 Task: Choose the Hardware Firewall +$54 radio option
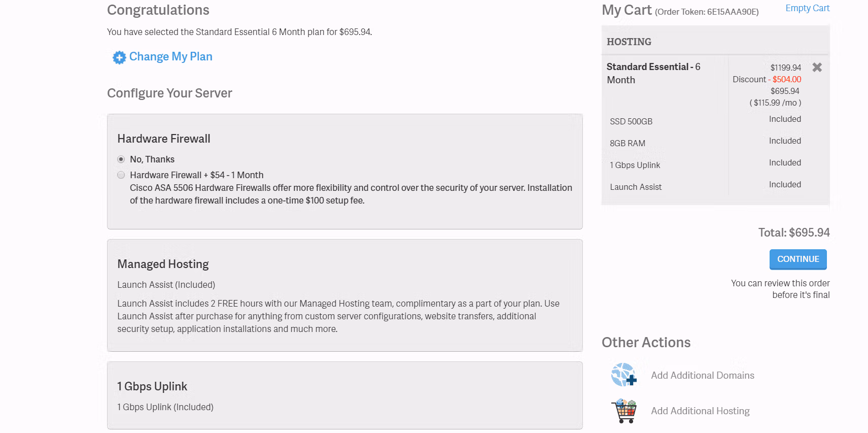point(121,175)
